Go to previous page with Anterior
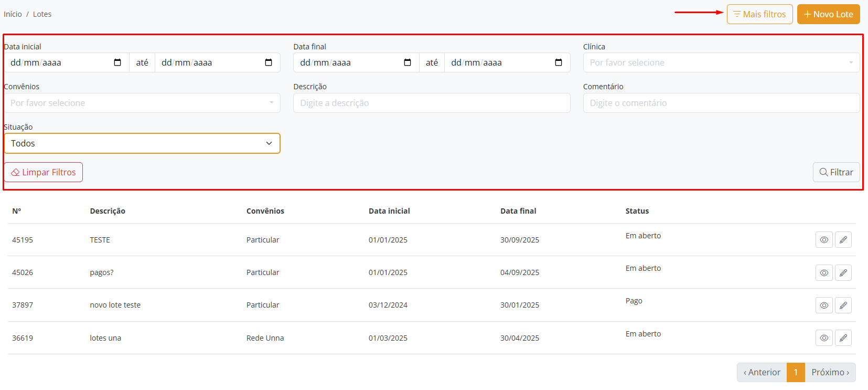Image resolution: width=868 pixels, height=390 pixels. point(762,372)
